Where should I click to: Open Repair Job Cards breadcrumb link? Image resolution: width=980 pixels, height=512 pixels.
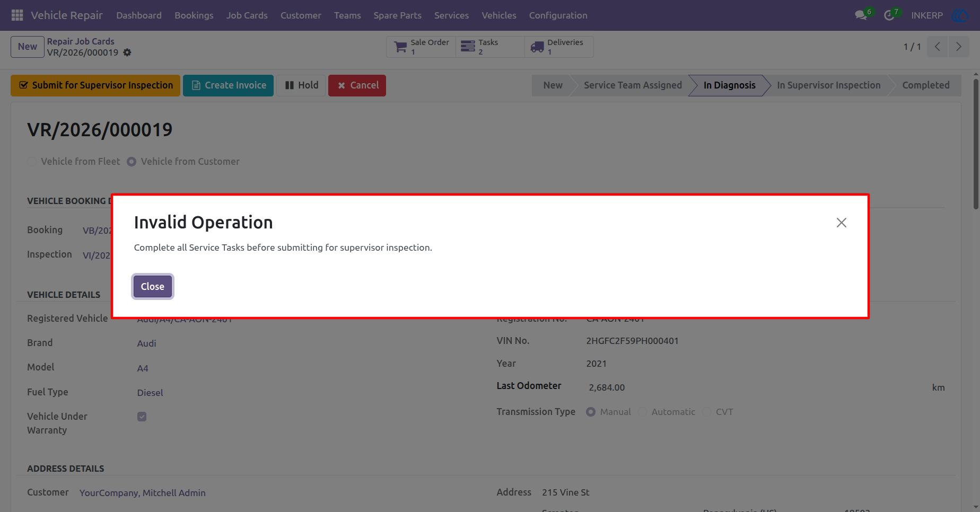tap(81, 41)
